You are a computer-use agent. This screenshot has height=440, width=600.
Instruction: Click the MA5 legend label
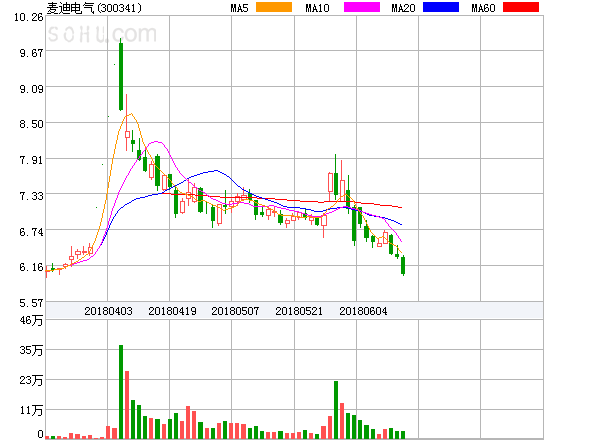[239, 8]
